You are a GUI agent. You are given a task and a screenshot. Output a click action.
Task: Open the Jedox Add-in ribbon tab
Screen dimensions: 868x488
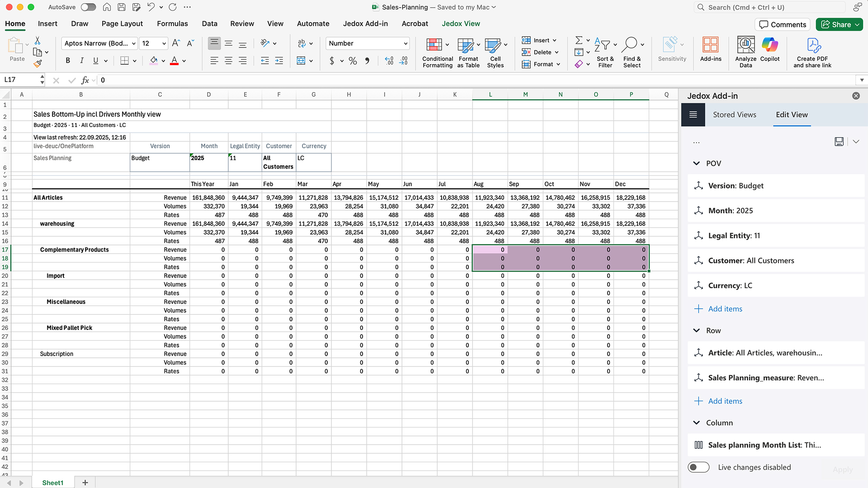point(365,23)
